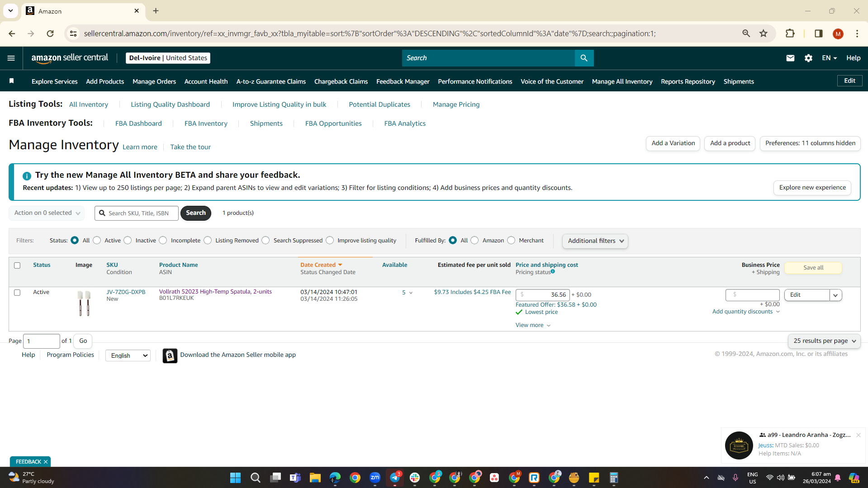Click the black Search button for SKU
This screenshot has width=868, height=488.
196,213
